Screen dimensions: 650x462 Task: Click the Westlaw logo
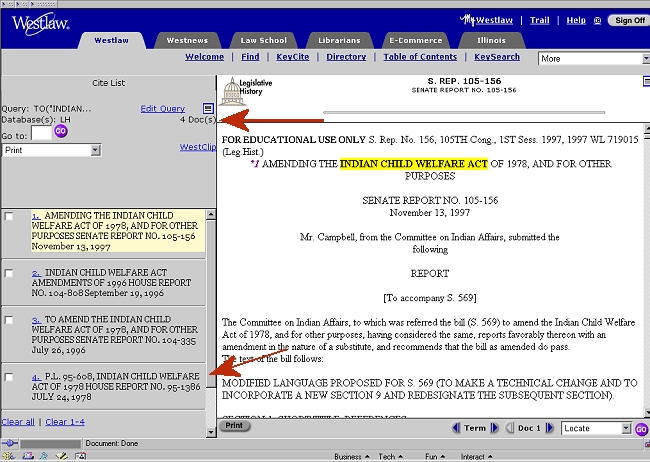[40, 24]
